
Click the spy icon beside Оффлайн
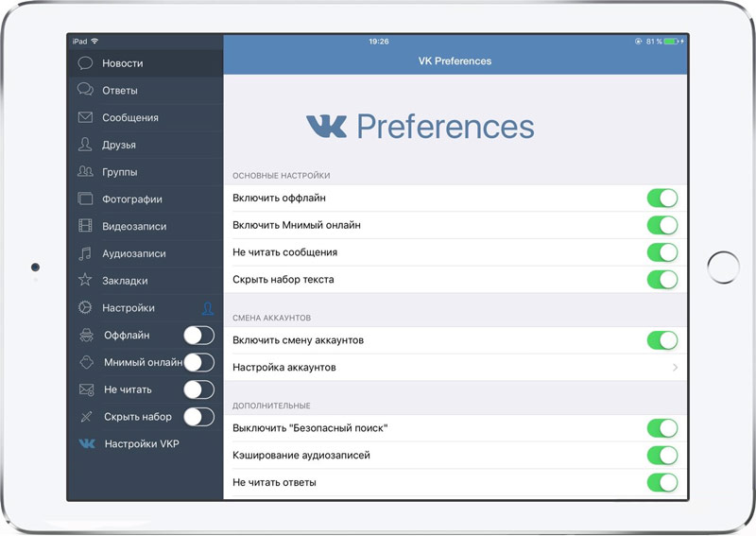86,335
